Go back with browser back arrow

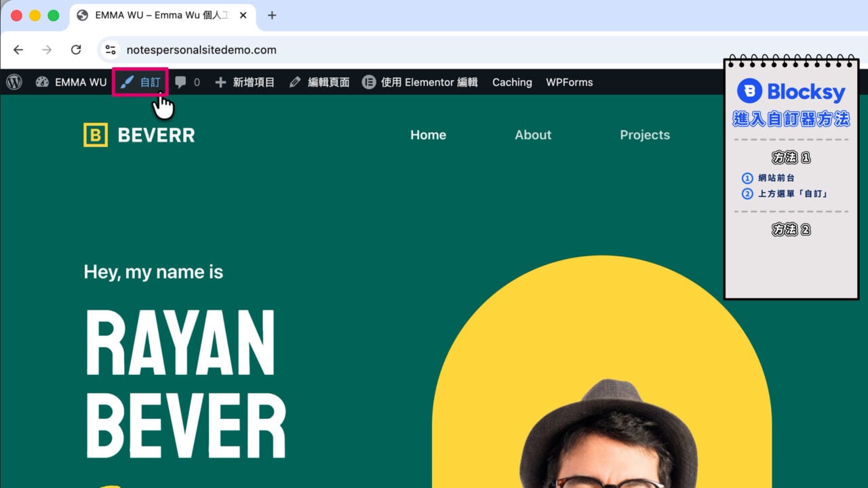(x=18, y=49)
